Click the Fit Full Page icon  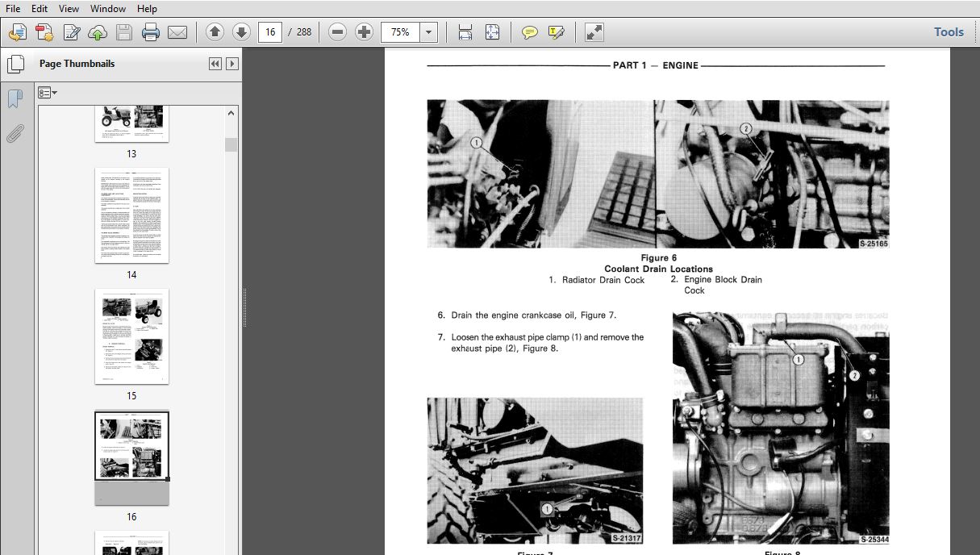click(x=492, y=32)
